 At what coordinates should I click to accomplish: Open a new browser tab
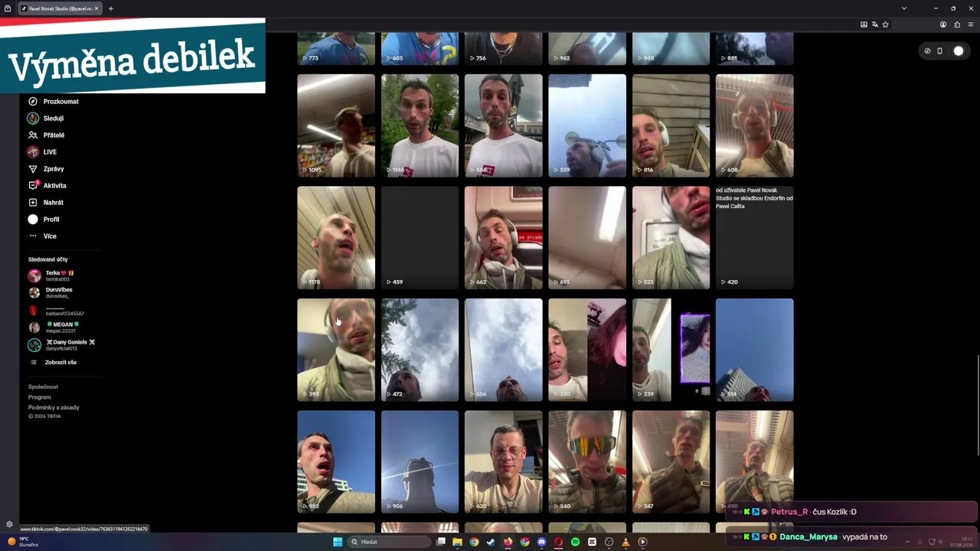click(110, 8)
